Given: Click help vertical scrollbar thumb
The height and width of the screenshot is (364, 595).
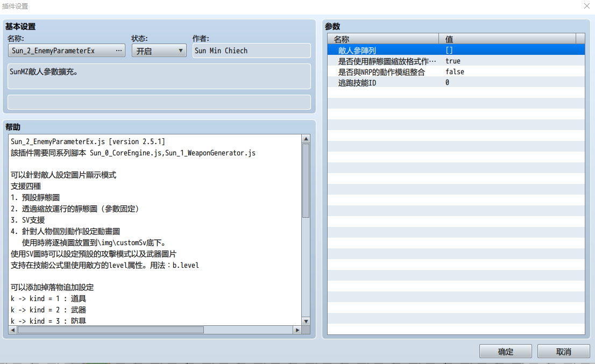Looking at the screenshot, I should [306, 181].
